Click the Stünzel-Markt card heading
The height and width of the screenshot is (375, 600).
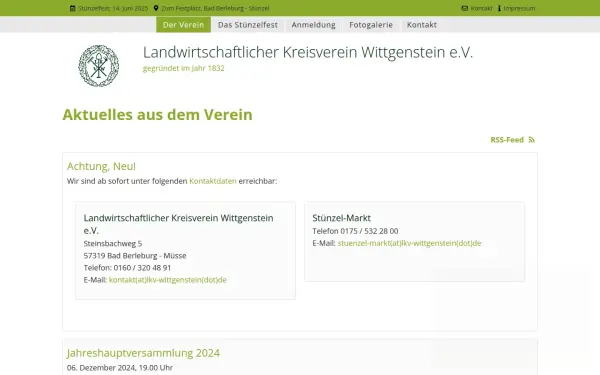click(x=341, y=218)
